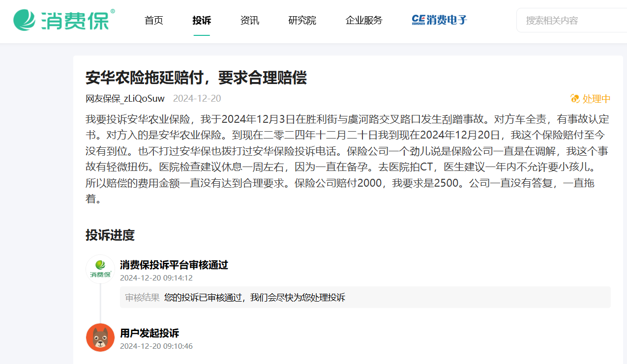Focus the 搜索相关内容 search field
This screenshot has height=364, width=627.
571,20
